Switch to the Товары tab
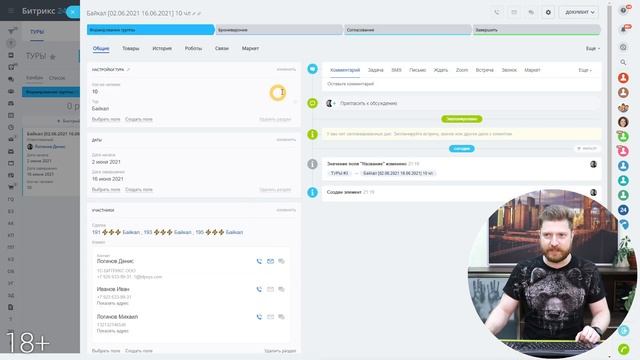 pyautogui.click(x=131, y=48)
